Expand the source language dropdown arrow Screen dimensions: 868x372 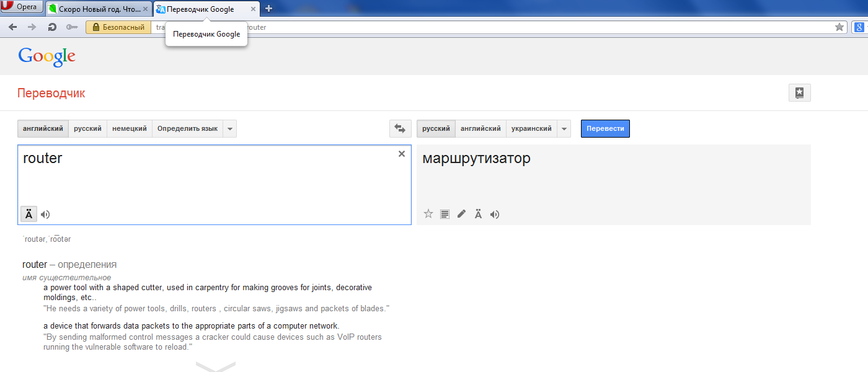coord(230,129)
